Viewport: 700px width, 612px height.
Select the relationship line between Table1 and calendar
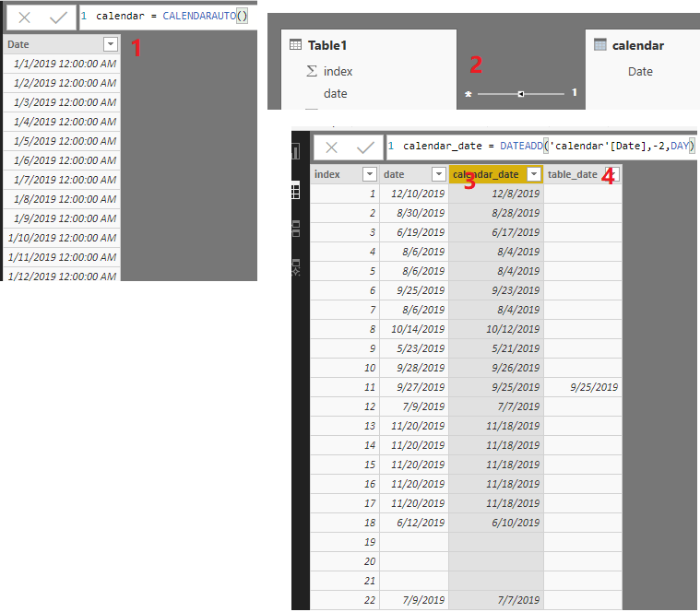(x=520, y=94)
